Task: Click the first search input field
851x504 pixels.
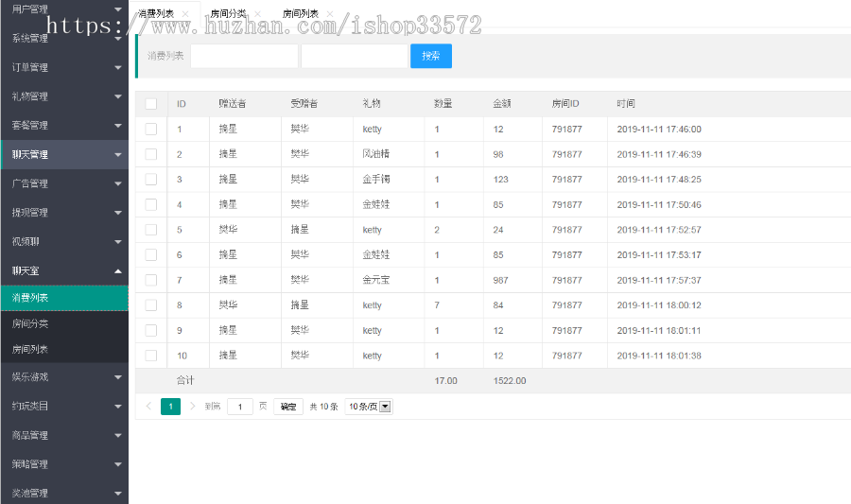Action: [x=244, y=56]
